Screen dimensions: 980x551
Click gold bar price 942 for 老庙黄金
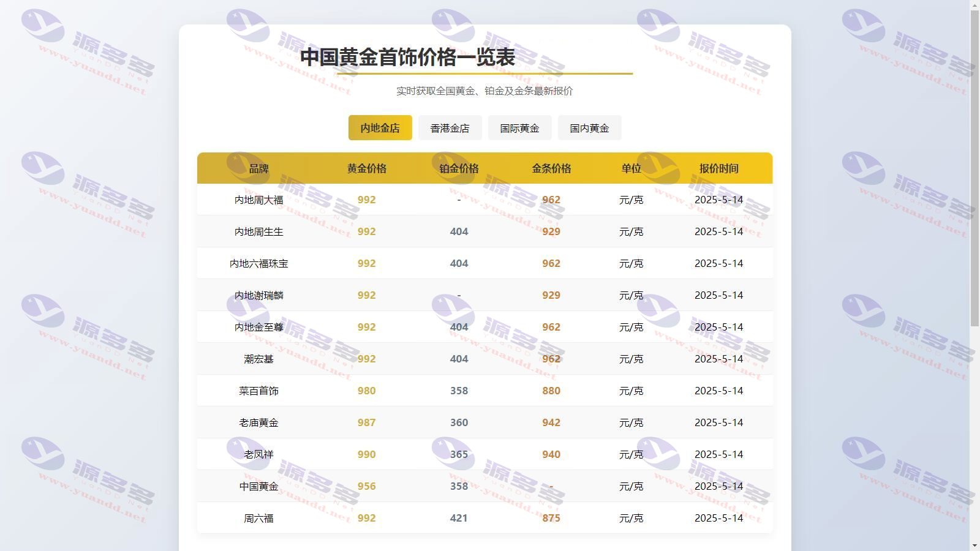pos(551,422)
